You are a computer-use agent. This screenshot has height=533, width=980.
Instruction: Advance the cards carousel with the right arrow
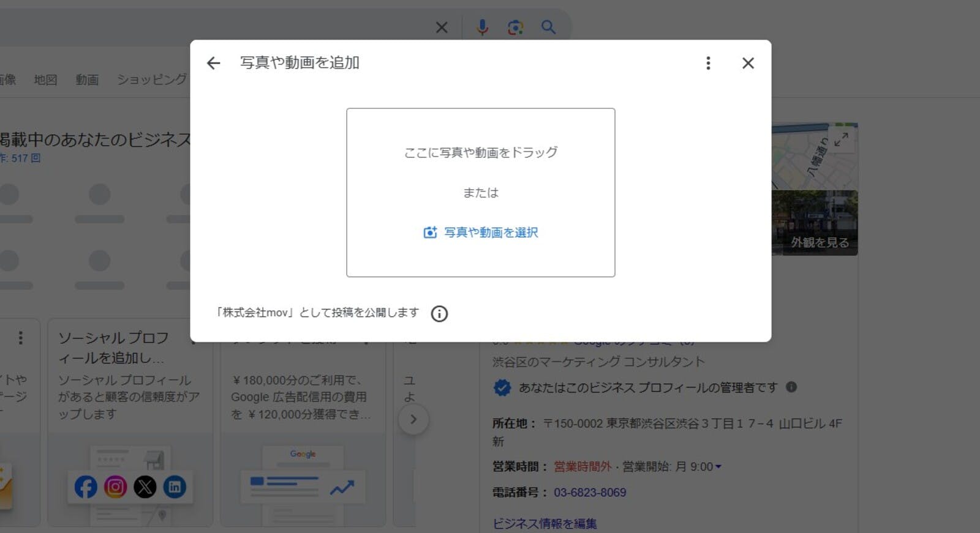(413, 420)
